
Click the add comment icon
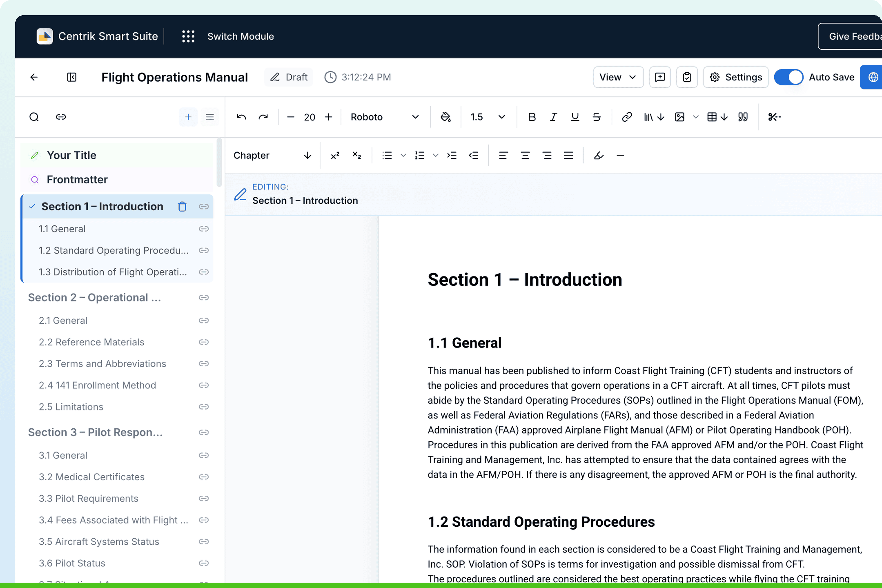660,77
